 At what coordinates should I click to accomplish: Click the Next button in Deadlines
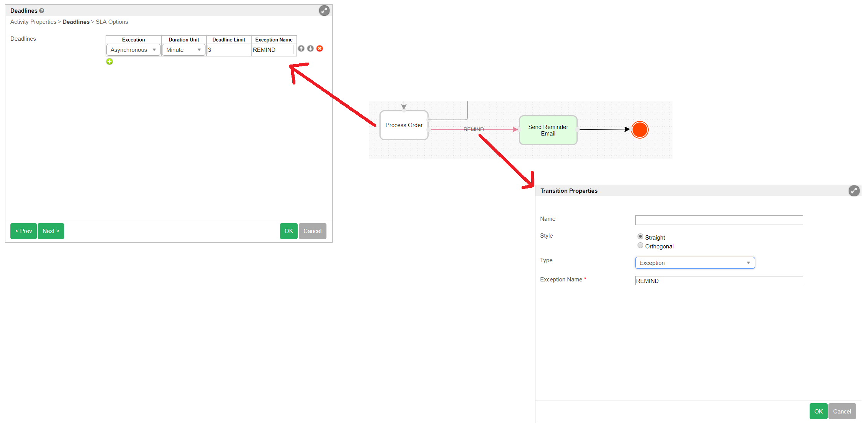51,231
